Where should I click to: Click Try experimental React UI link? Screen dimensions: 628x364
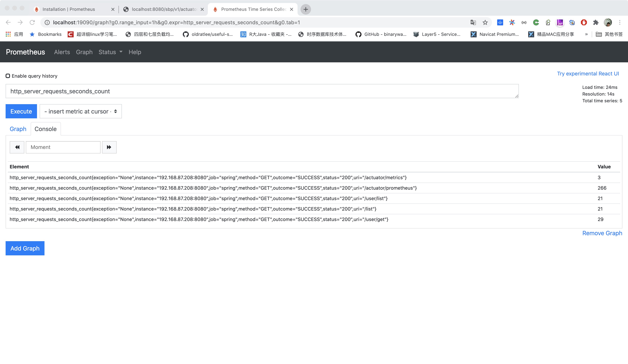(588, 73)
